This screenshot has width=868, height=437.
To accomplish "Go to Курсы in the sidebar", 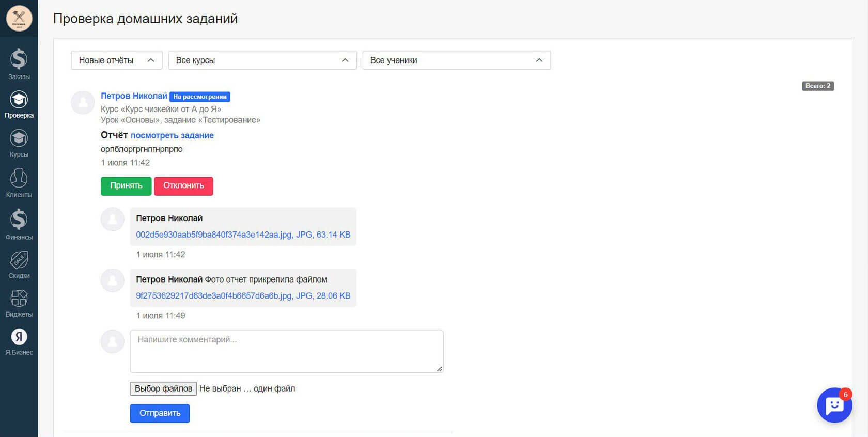I will (19, 139).
